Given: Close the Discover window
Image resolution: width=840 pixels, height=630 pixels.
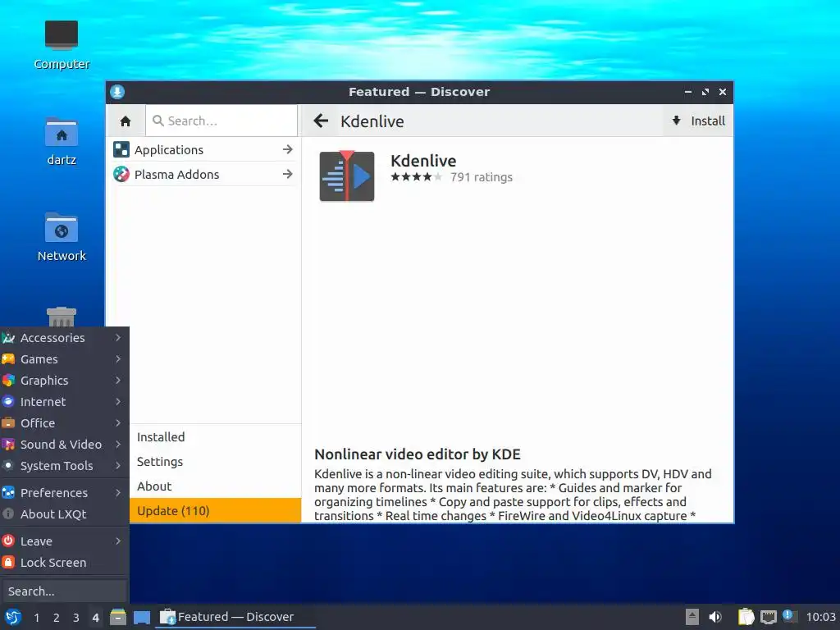Looking at the screenshot, I should pyautogui.click(x=723, y=92).
